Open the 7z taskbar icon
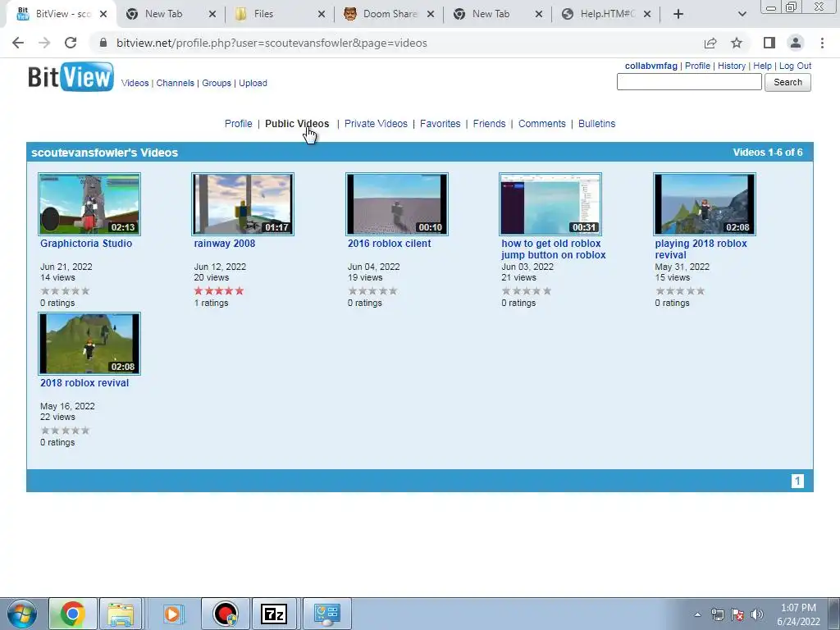Image resolution: width=840 pixels, height=630 pixels. point(274,614)
